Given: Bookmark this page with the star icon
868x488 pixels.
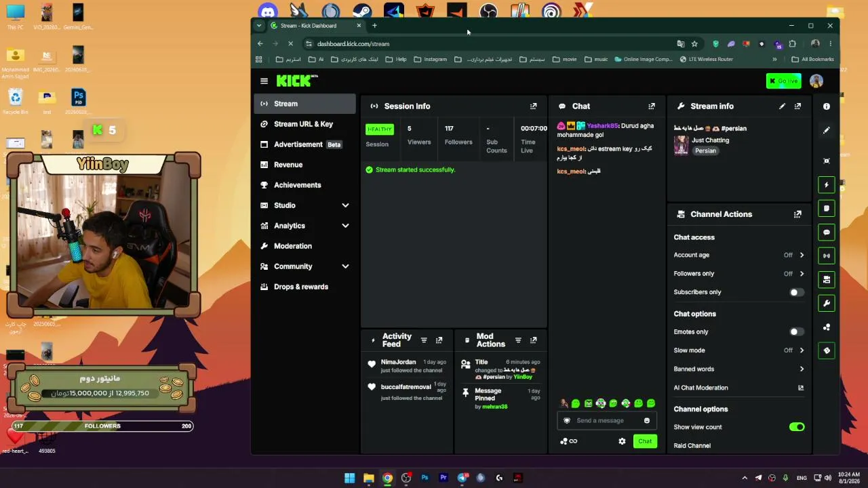Looking at the screenshot, I should click(x=694, y=44).
